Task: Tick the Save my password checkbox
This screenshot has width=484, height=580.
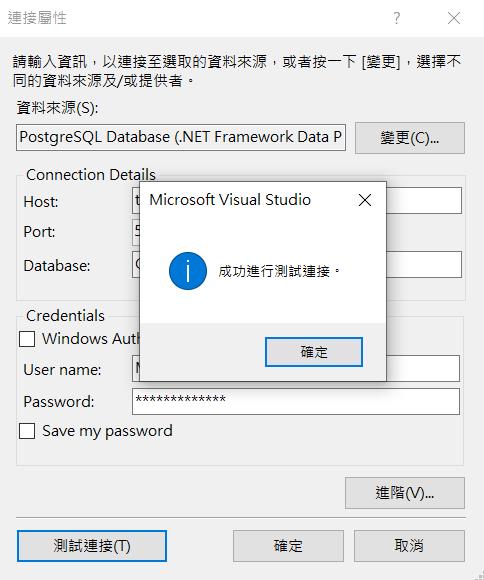Action: pos(27,431)
